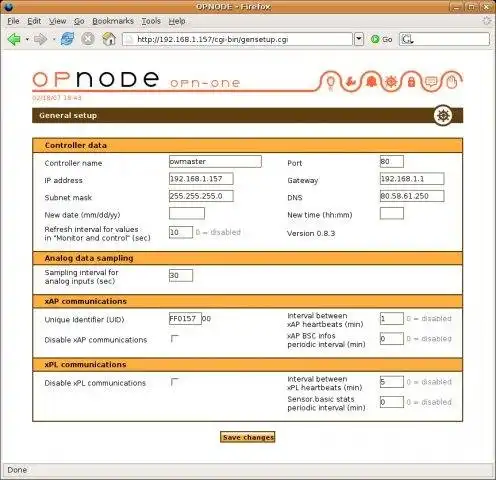Click the xPL heartbeats interval field
The image size is (496, 480).
392,382
